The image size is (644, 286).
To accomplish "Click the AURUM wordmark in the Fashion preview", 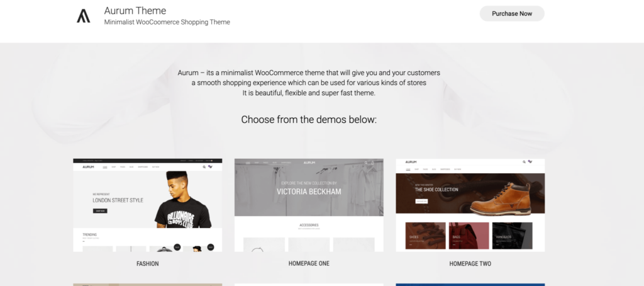I will (x=88, y=167).
